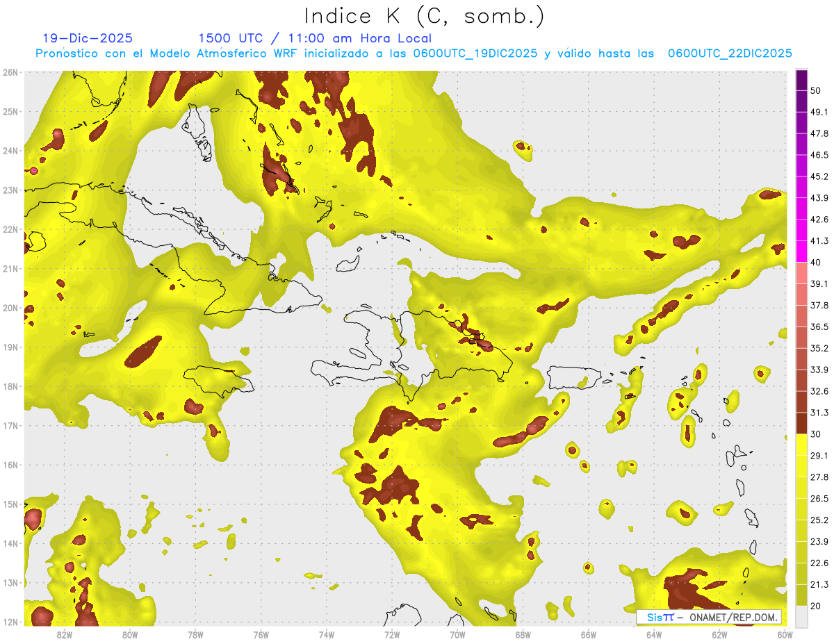This screenshot has height=644, width=834.
Task: Click the valid-until time "0600UTC_22DIC2025"
Action: point(730,53)
